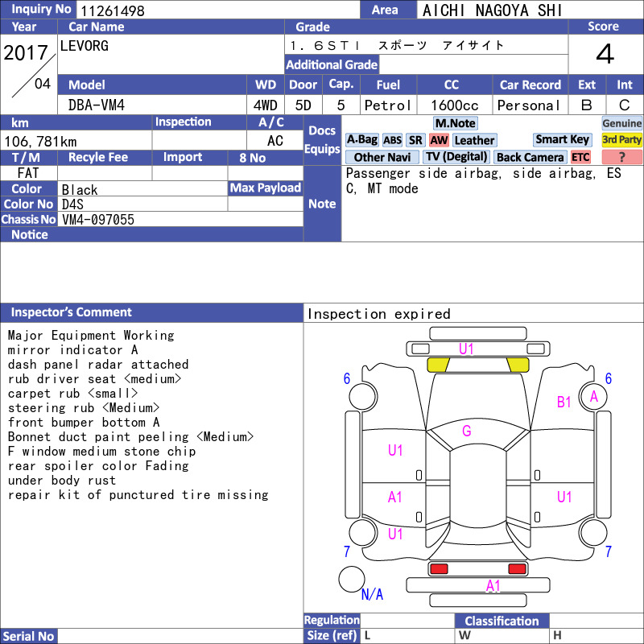
Task: Click the yellow left headlight on diagram
Action: tap(438, 365)
